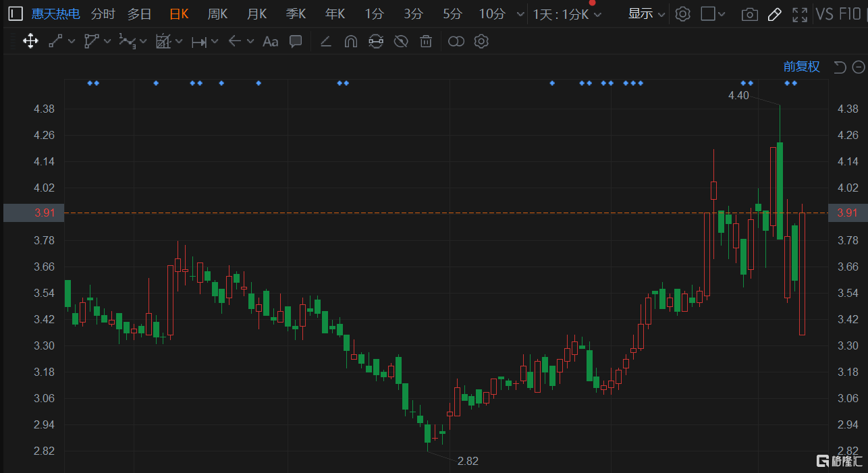
Task: Toggle the left sidebar panel icon
Action: tap(15, 13)
